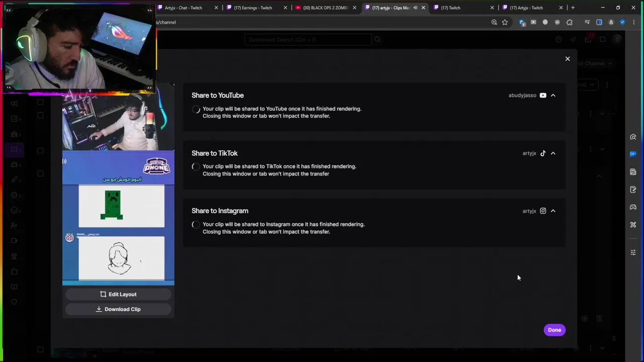This screenshot has width=644, height=362.
Task: Click the search icon in right sidebar
Action: click(x=633, y=137)
